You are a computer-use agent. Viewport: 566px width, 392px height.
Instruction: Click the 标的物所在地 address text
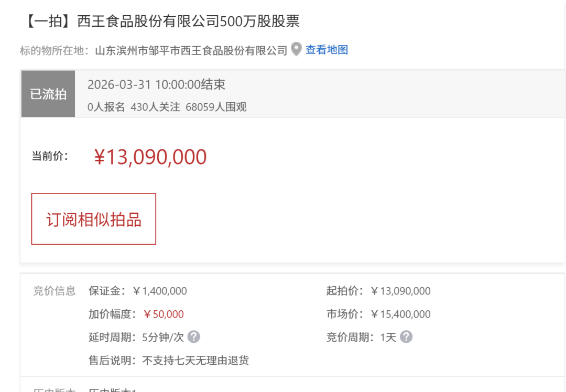pos(191,50)
